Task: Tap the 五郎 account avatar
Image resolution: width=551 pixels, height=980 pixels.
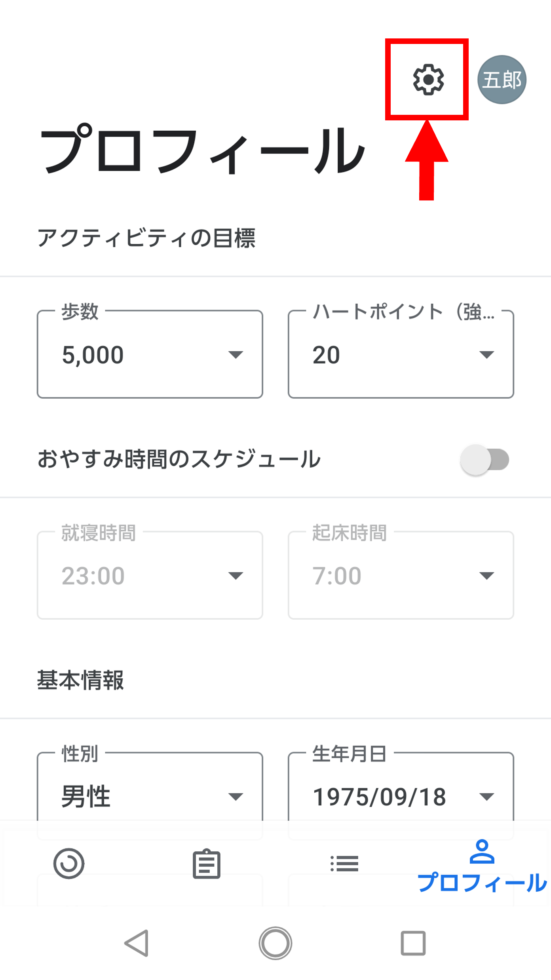Action: click(502, 80)
